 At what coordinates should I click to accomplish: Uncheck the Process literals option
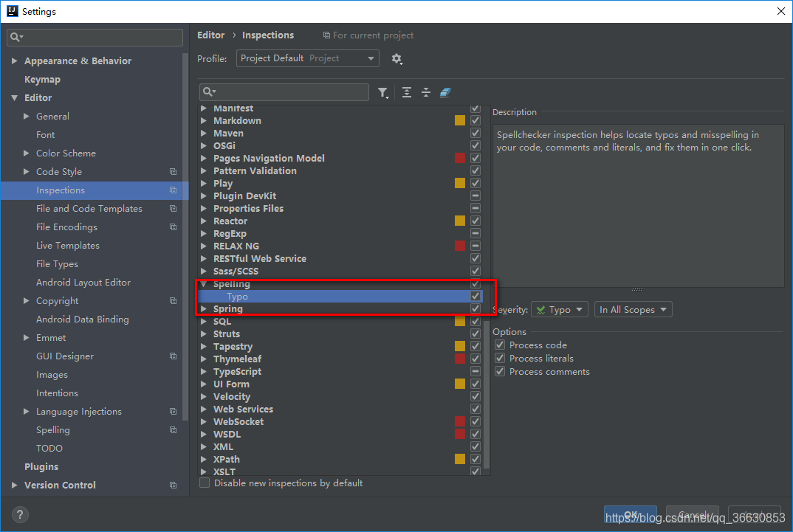click(x=500, y=358)
